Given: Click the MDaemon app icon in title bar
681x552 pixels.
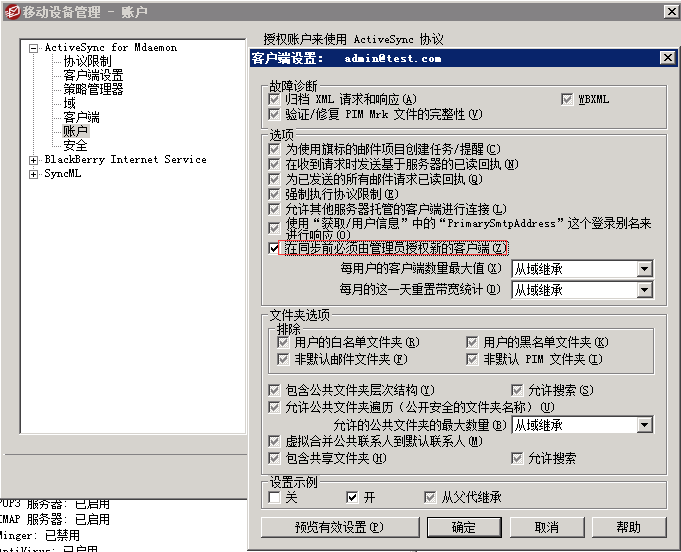Looking at the screenshot, I should click(13, 12).
